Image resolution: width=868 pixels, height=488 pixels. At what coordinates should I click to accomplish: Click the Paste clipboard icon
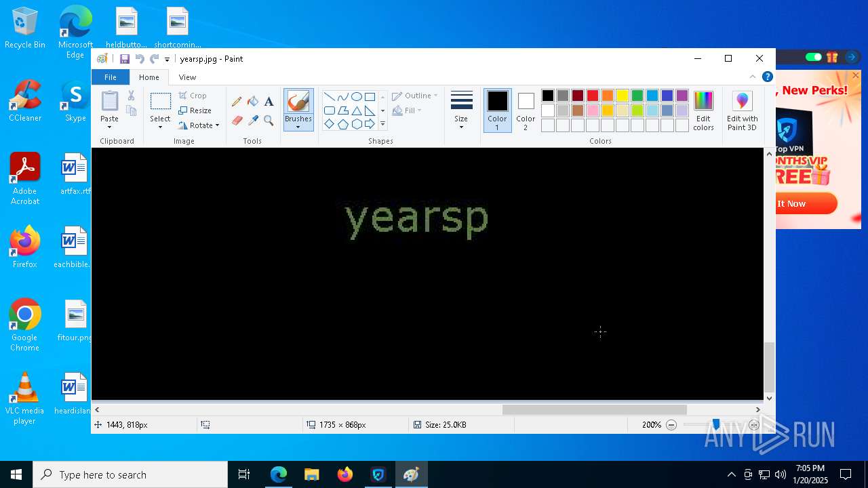tap(109, 101)
